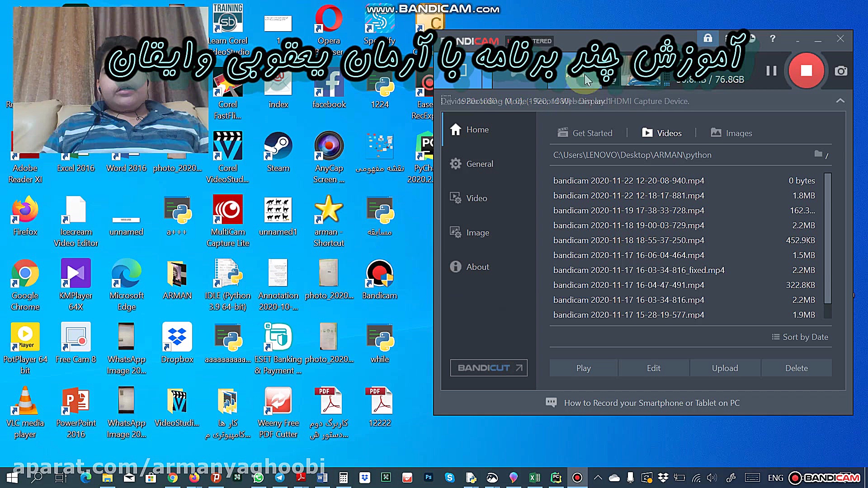Open the output folder icon beside the path
This screenshot has height=488, width=868.
pos(818,154)
